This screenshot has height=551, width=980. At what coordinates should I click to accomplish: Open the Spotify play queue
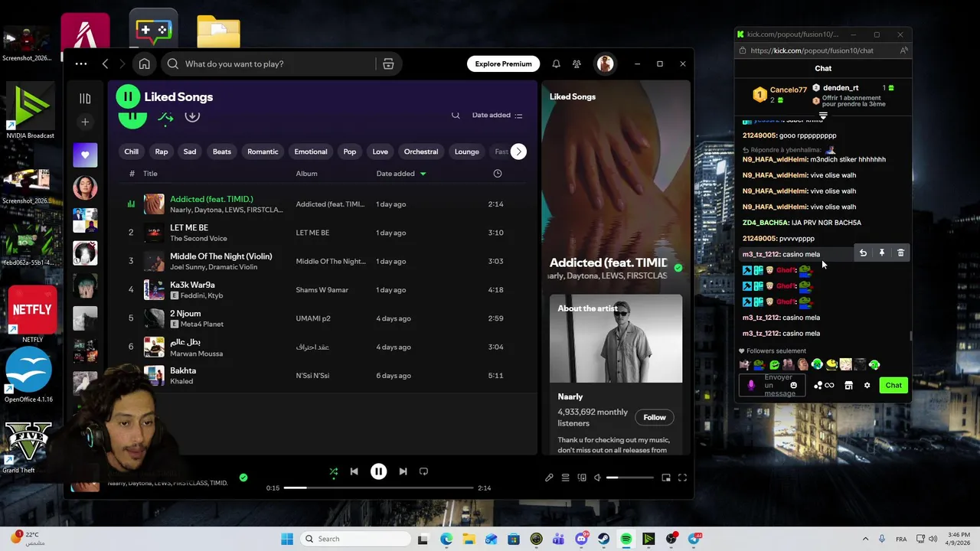[x=565, y=478]
